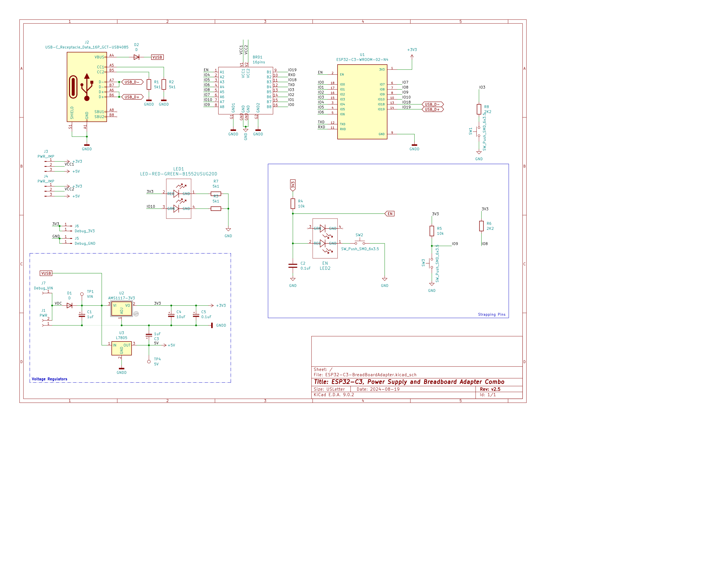Select the J2 USB-C receptacle symbol
Viewport: 728px width, 563px height.
pos(87,87)
